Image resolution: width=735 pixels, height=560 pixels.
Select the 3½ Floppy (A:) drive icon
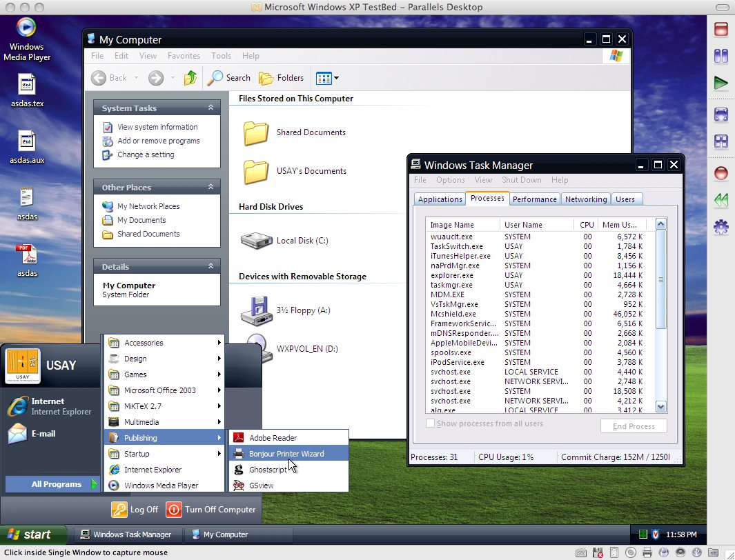[x=256, y=310]
